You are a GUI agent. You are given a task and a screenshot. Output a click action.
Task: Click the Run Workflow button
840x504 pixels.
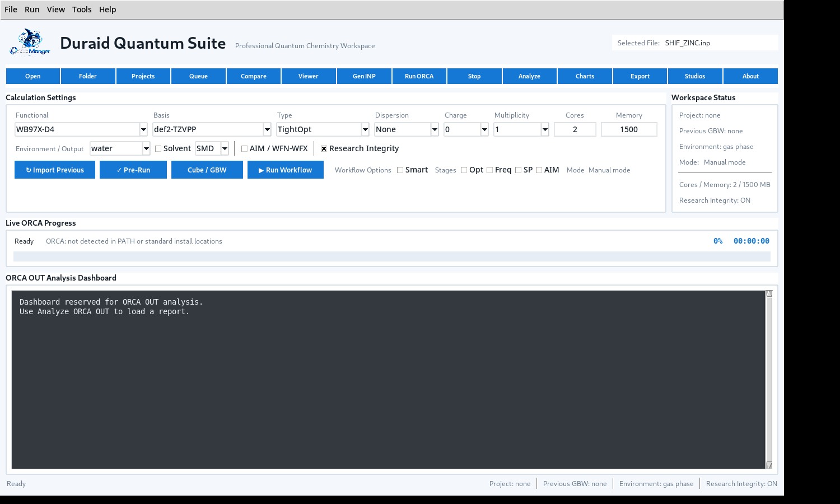pyautogui.click(x=286, y=170)
